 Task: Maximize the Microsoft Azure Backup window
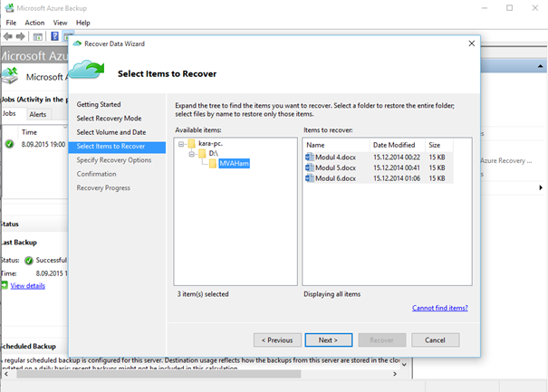coord(510,7)
